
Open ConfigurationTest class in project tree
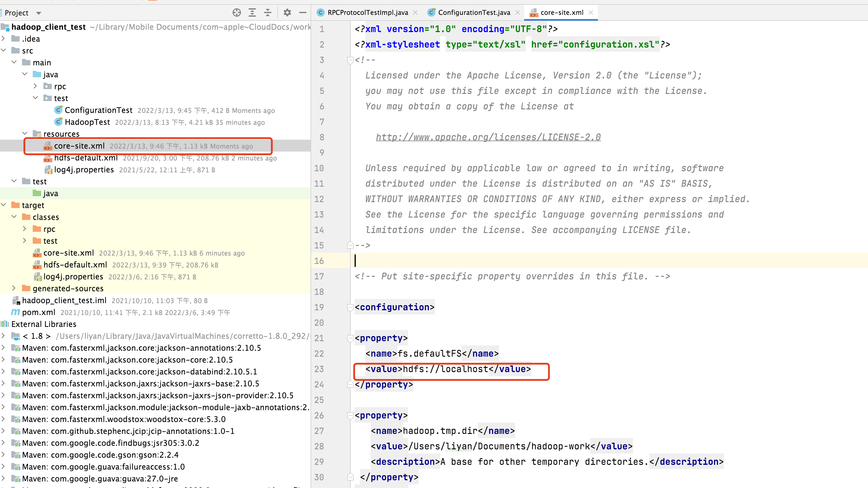coord(98,110)
